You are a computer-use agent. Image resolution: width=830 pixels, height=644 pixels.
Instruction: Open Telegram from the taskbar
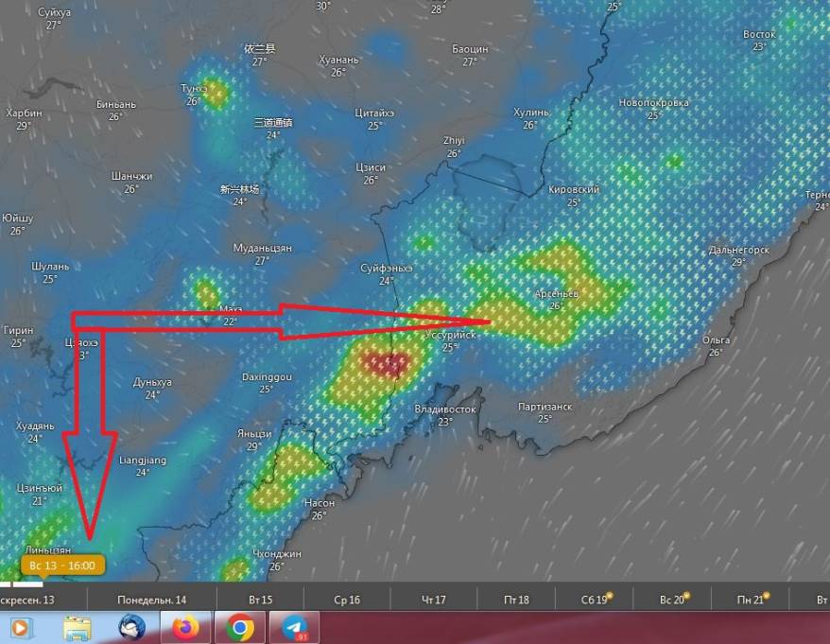(x=294, y=627)
